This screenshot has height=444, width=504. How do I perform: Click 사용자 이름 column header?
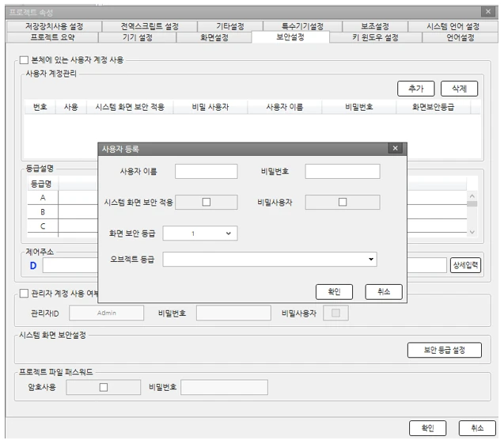click(x=285, y=107)
